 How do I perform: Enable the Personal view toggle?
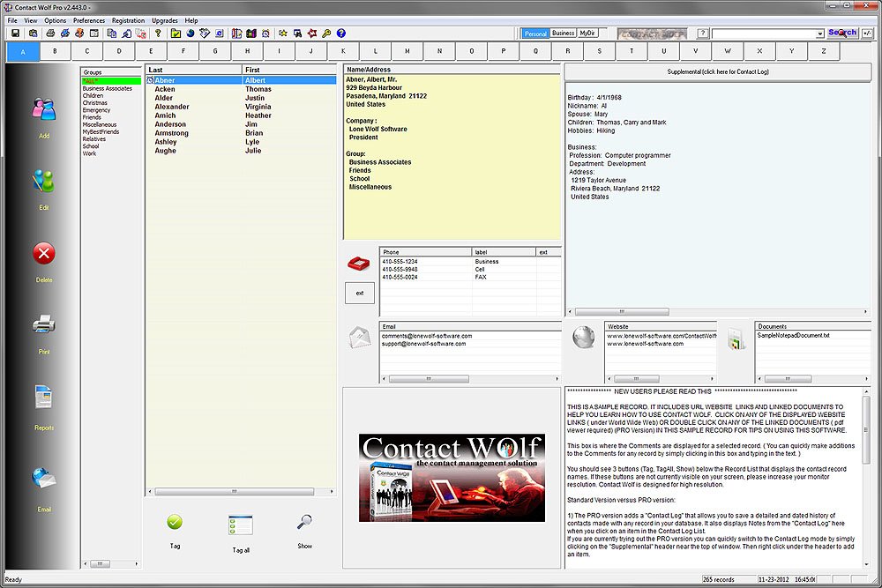(537, 32)
